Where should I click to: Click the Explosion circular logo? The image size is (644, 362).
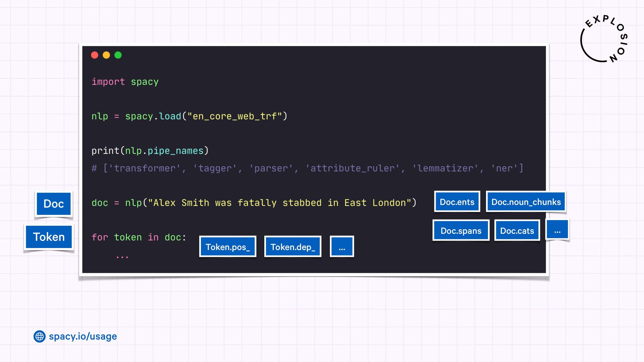point(604,39)
